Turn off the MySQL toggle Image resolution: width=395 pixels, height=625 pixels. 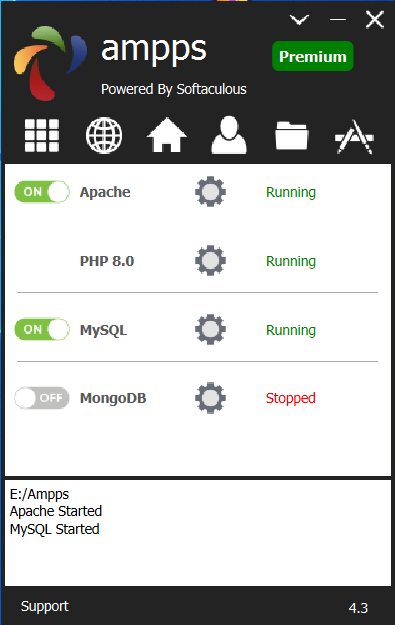pyautogui.click(x=42, y=329)
